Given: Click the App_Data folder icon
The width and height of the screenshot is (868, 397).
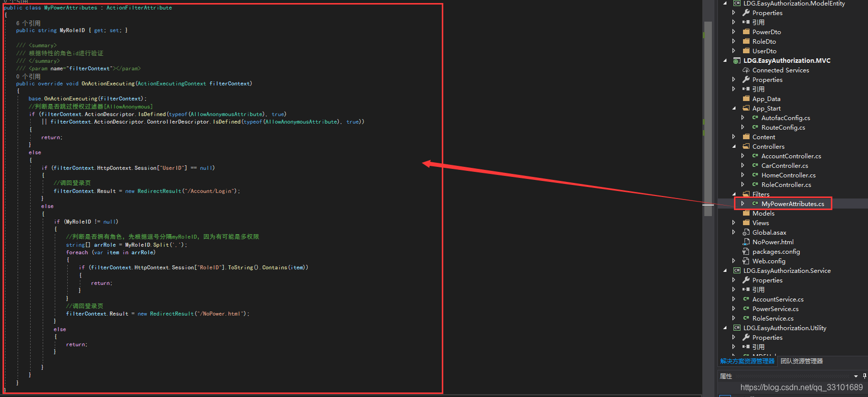Looking at the screenshot, I should [746, 98].
